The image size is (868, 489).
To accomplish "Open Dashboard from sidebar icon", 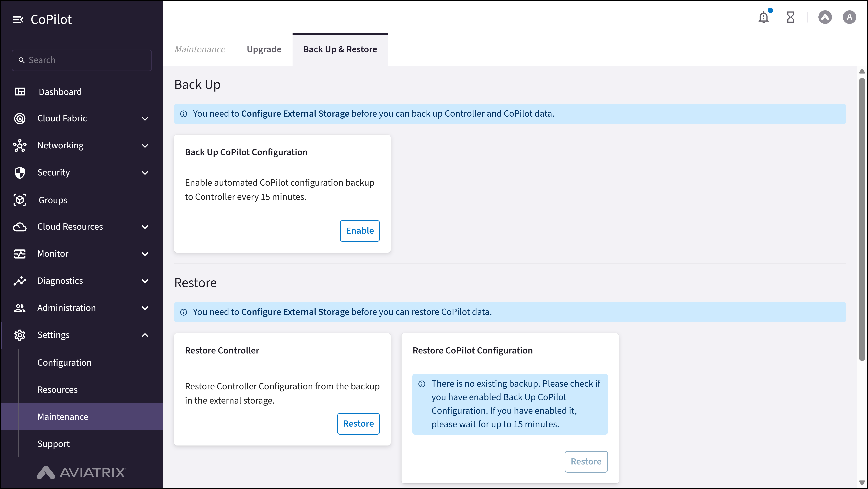I will [20, 92].
